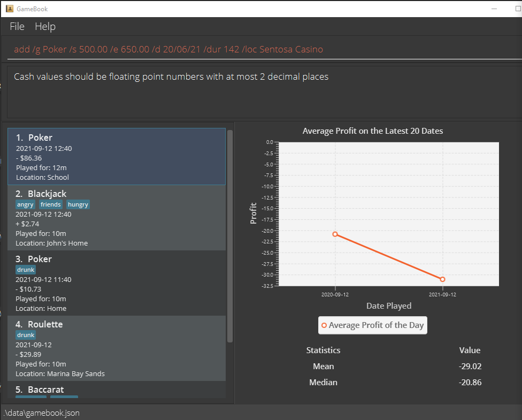
Task: Click the 2020-09-12 x-axis tick label
Action: [335, 294]
